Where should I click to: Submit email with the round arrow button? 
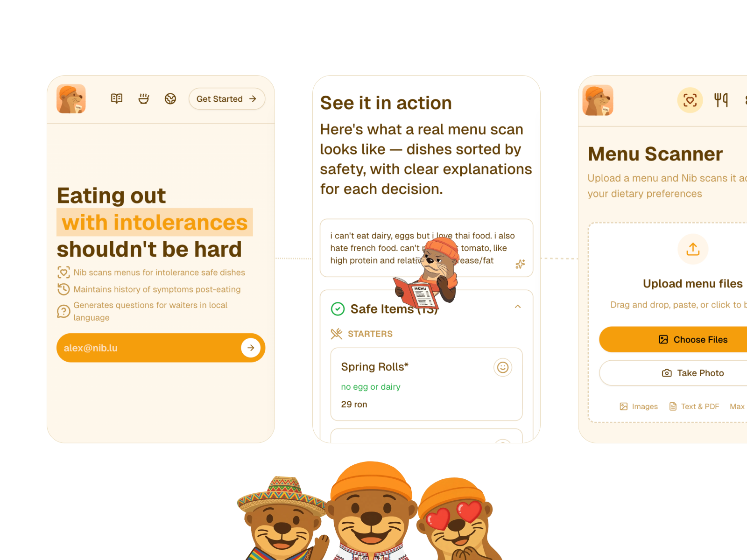pos(251,348)
